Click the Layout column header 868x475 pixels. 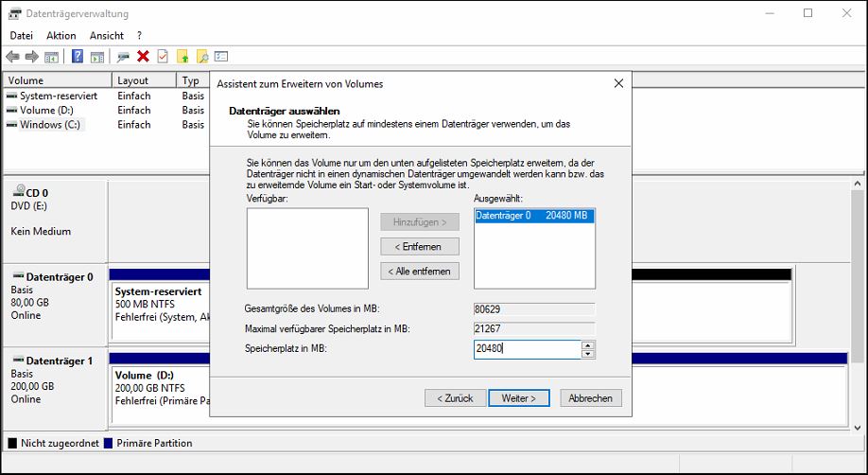click(x=144, y=80)
